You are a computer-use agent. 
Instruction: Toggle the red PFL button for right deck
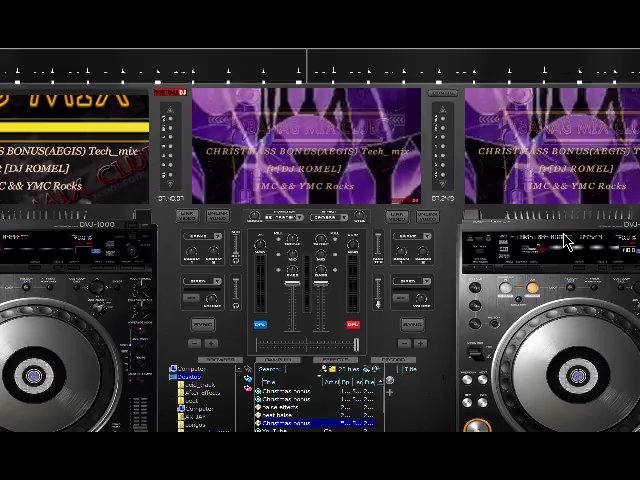click(x=353, y=325)
